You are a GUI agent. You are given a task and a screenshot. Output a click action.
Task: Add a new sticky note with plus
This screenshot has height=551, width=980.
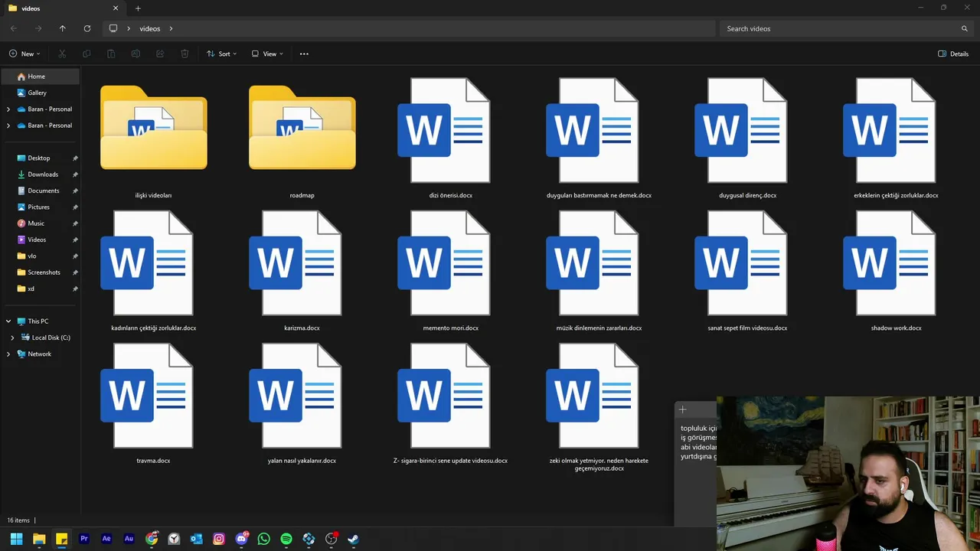click(x=682, y=409)
